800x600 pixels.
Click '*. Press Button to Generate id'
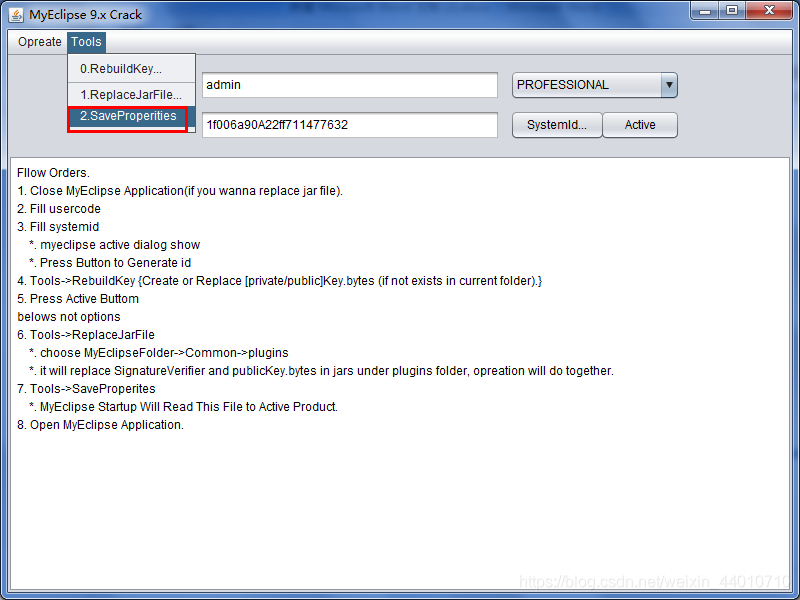110,263
